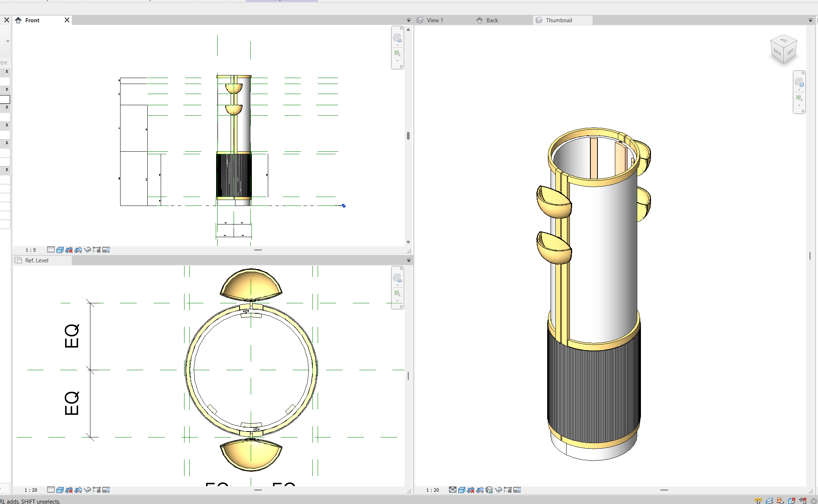Click the 1 : 5 view scale button
The width and height of the screenshot is (818, 504).
point(31,250)
